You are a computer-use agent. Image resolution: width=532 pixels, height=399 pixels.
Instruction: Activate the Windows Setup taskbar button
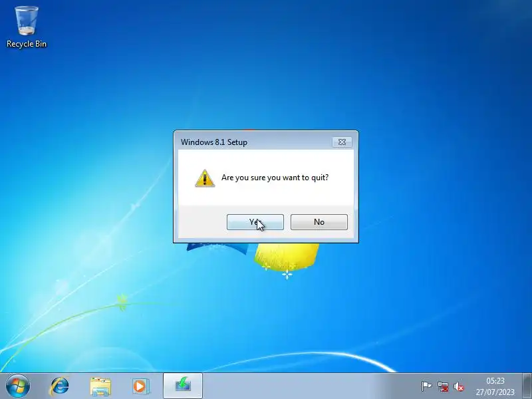[x=183, y=386]
